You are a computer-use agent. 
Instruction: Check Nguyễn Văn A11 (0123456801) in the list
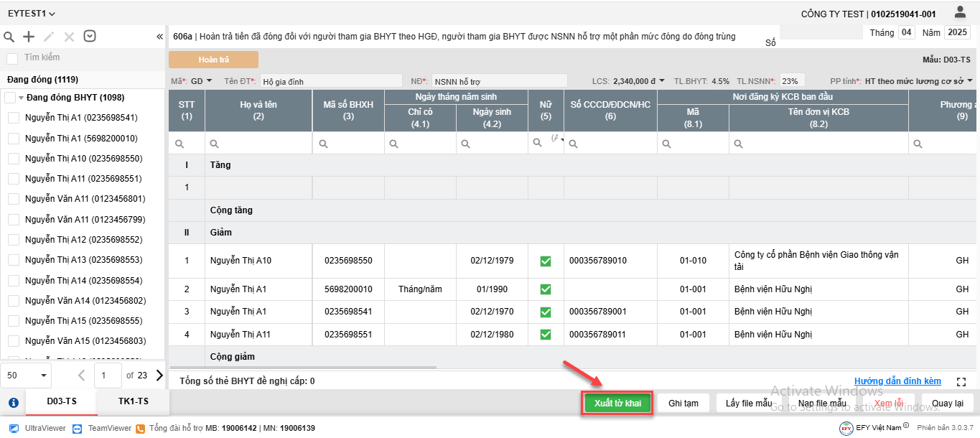coord(13,199)
